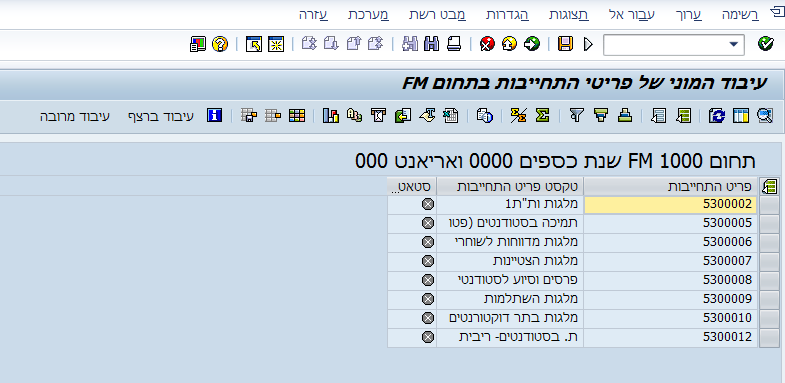The width and height of the screenshot is (785, 383).
Task: Click the Change Layout colored grid icon
Action: [296, 116]
